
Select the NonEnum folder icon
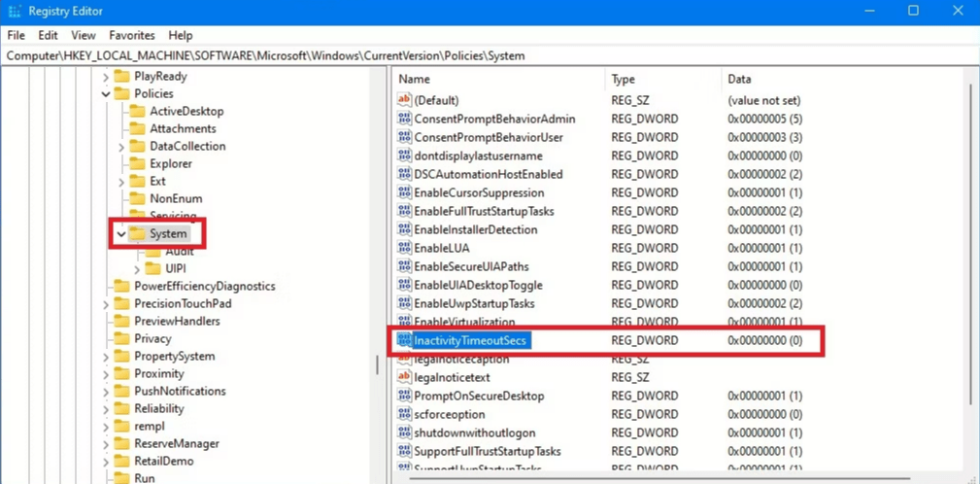coord(137,199)
